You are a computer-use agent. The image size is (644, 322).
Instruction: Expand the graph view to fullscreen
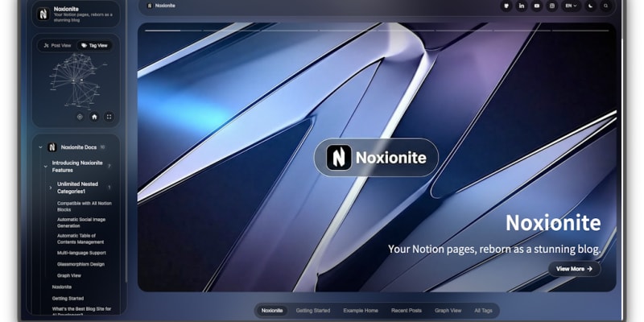[109, 117]
